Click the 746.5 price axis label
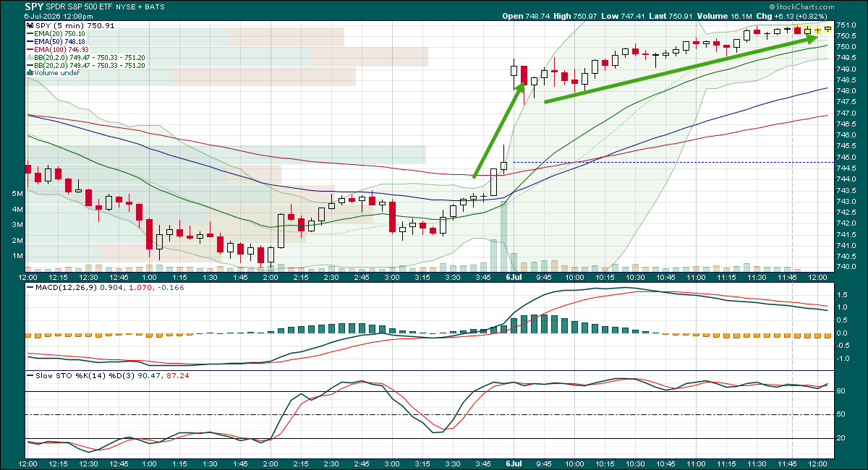868x470 pixels. click(x=847, y=124)
